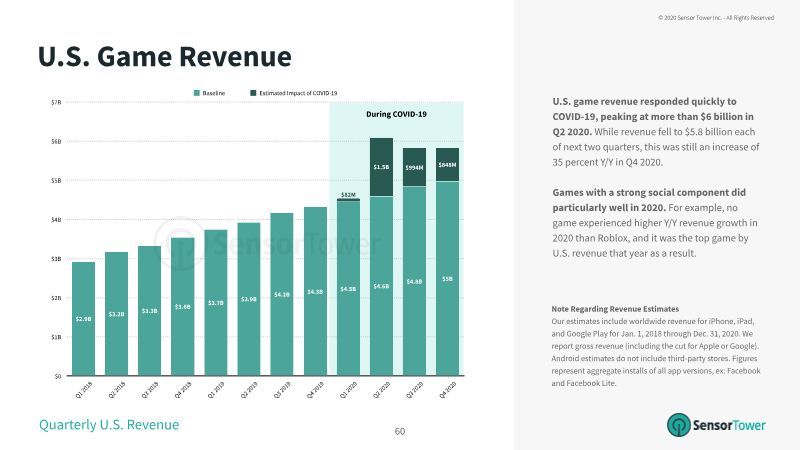
Task: Select the $4.6B baseline segment of Q2 2020
Action: [x=382, y=286]
